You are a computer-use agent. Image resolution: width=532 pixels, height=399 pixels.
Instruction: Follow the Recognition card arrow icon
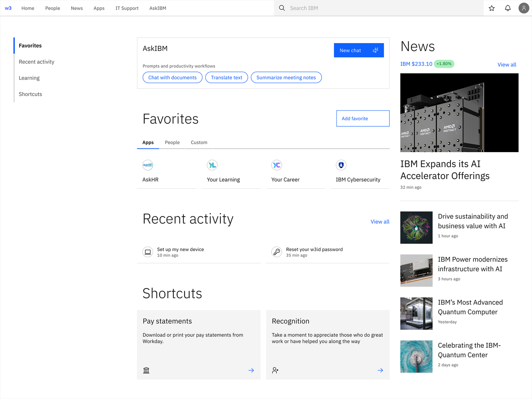[x=380, y=370]
